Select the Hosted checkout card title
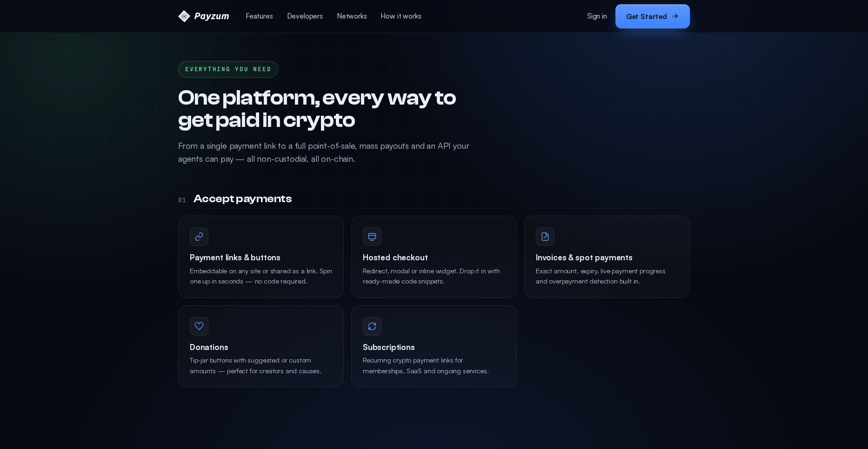This screenshot has height=449, width=868. click(x=395, y=258)
